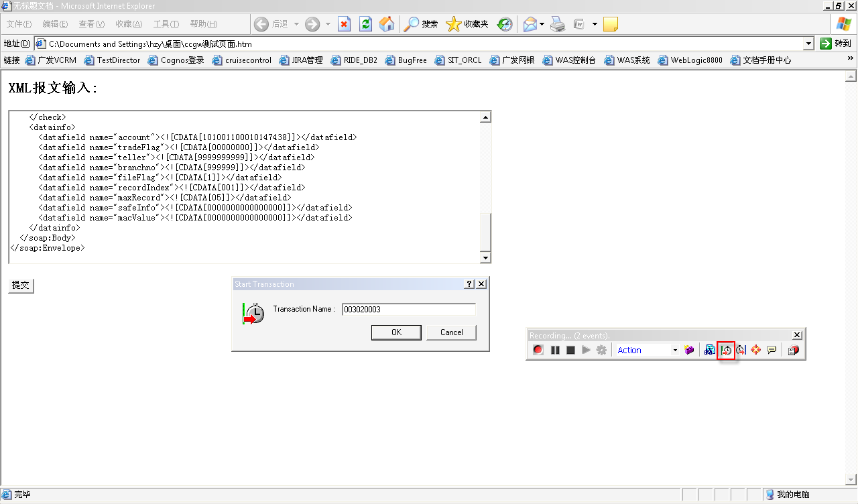The height and width of the screenshot is (504, 858).
Task: Open the 文档手册中心 links bar bookmark
Action: click(x=761, y=60)
